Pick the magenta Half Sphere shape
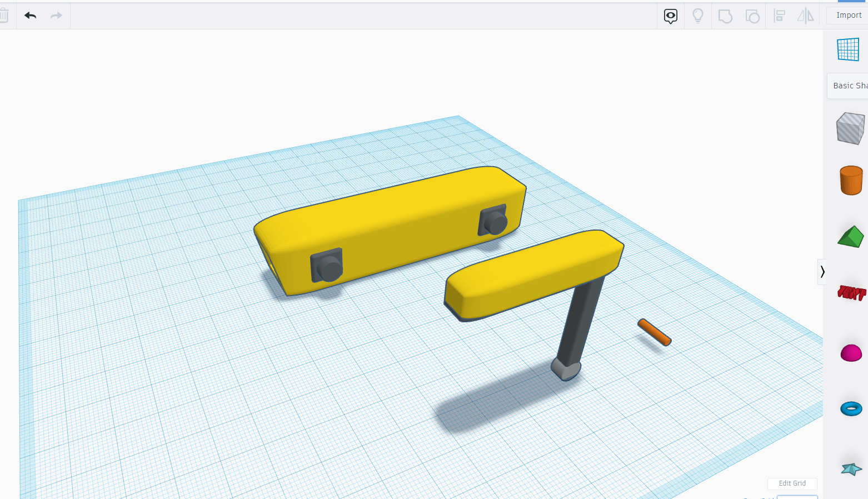This screenshot has height=499, width=868. tap(851, 353)
